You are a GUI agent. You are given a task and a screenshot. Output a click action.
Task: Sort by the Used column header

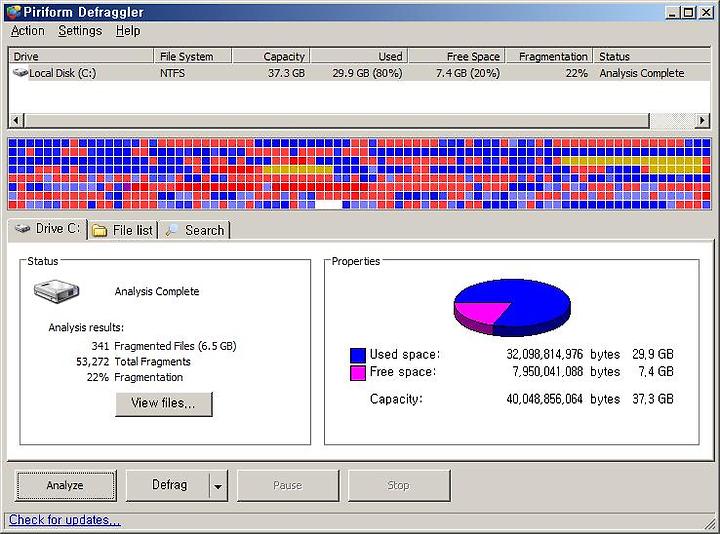pyautogui.click(x=359, y=56)
